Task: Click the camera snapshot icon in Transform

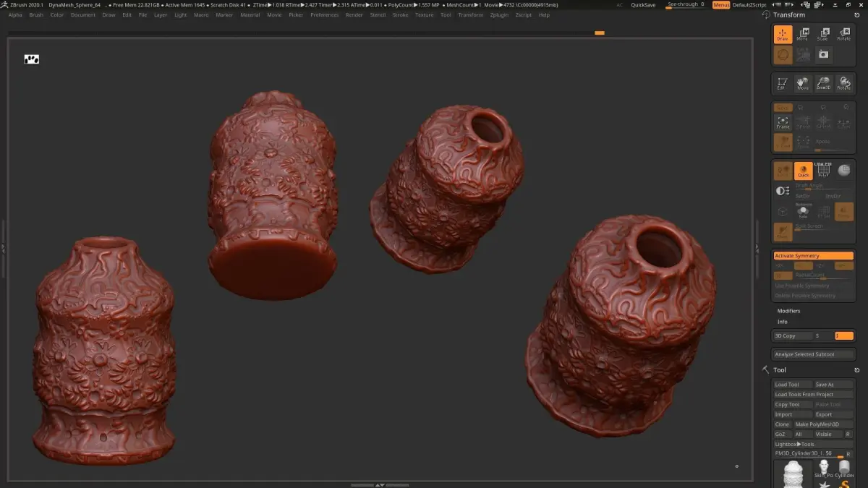Action: (823, 54)
